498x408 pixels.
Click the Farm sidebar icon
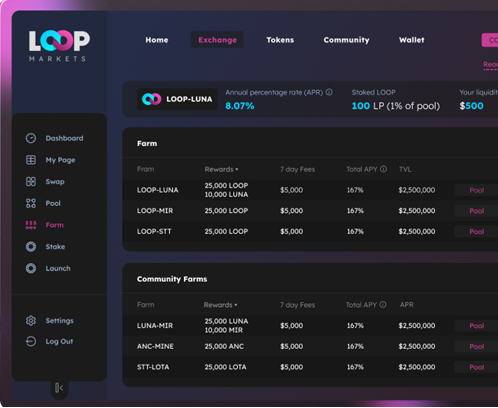tap(31, 225)
